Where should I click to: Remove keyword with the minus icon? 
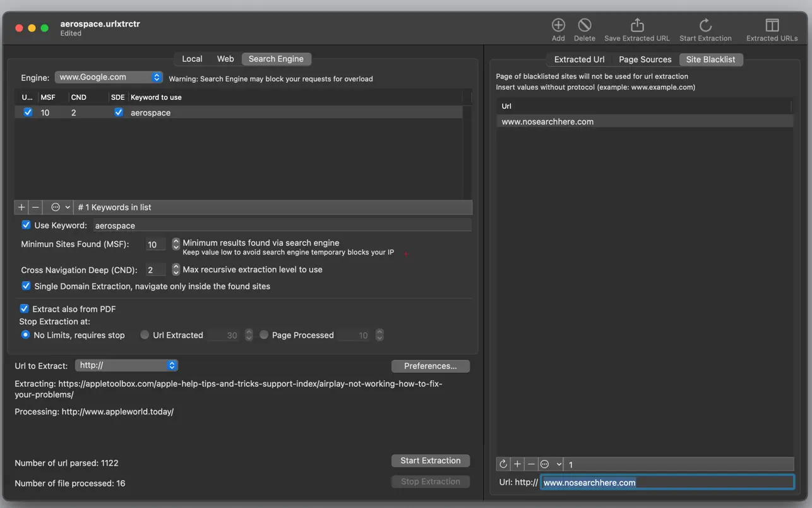(x=35, y=207)
